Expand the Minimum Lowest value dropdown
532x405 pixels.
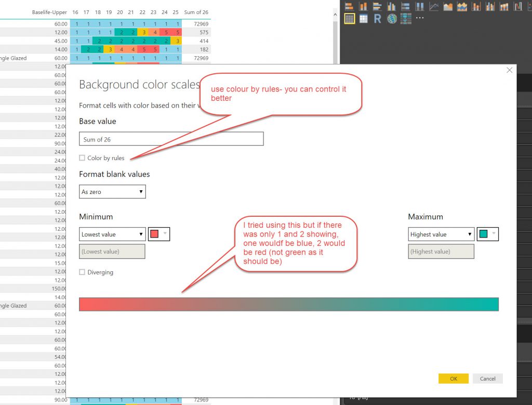112,234
